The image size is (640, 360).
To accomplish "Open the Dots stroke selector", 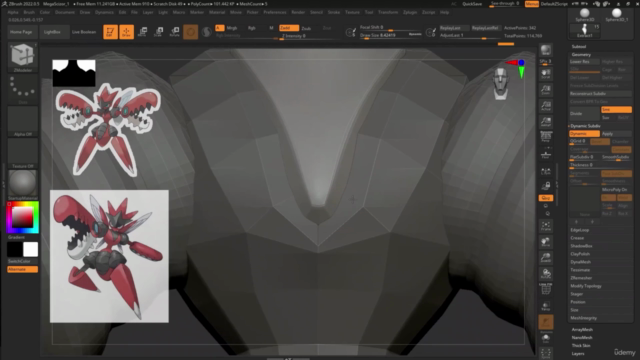I will [x=22, y=89].
